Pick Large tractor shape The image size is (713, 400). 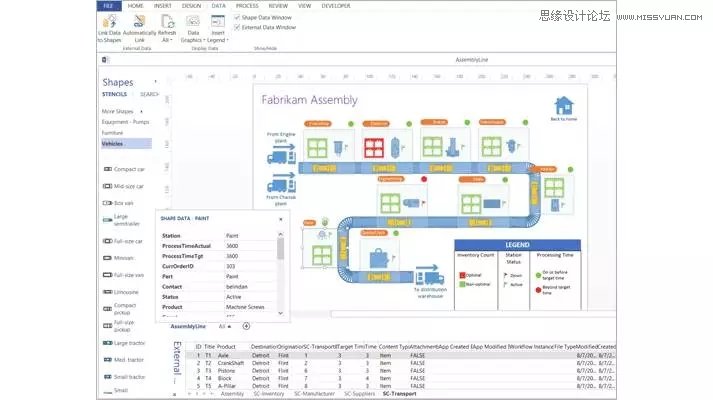pos(124,343)
